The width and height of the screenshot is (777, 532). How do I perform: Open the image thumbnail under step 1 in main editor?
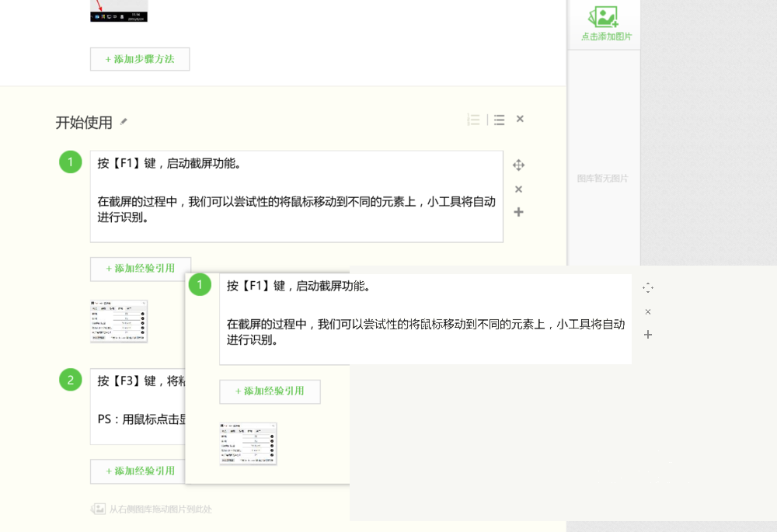[119, 321]
